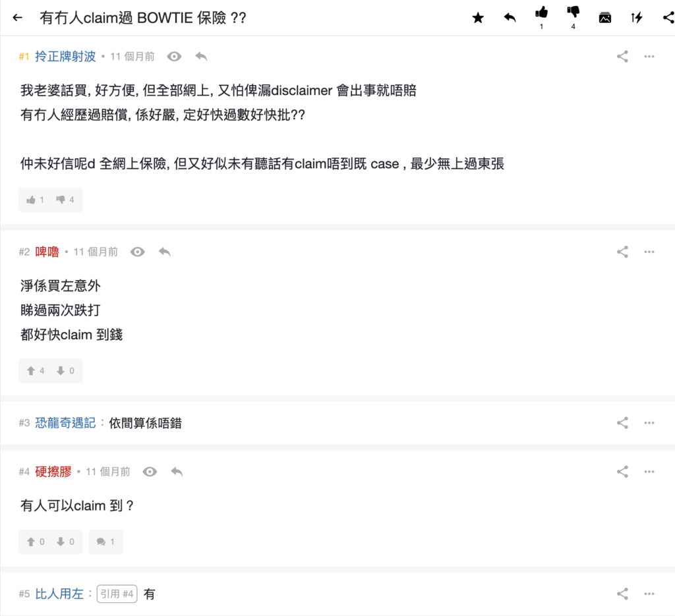
Task: Share the thread via the top share icon
Action: pos(668,18)
